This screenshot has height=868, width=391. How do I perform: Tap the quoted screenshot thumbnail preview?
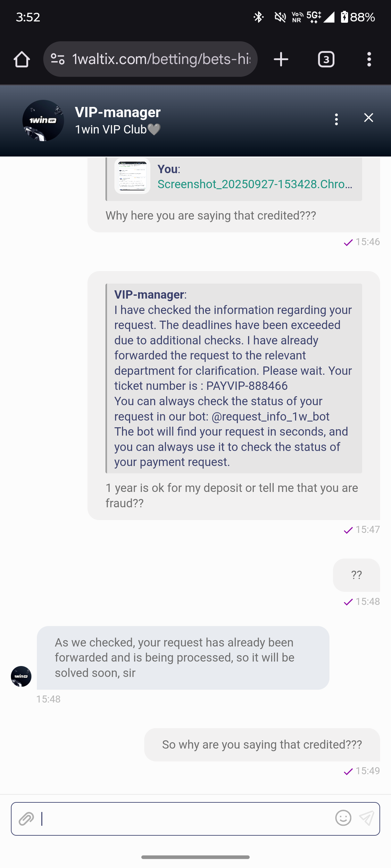[x=132, y=176]
